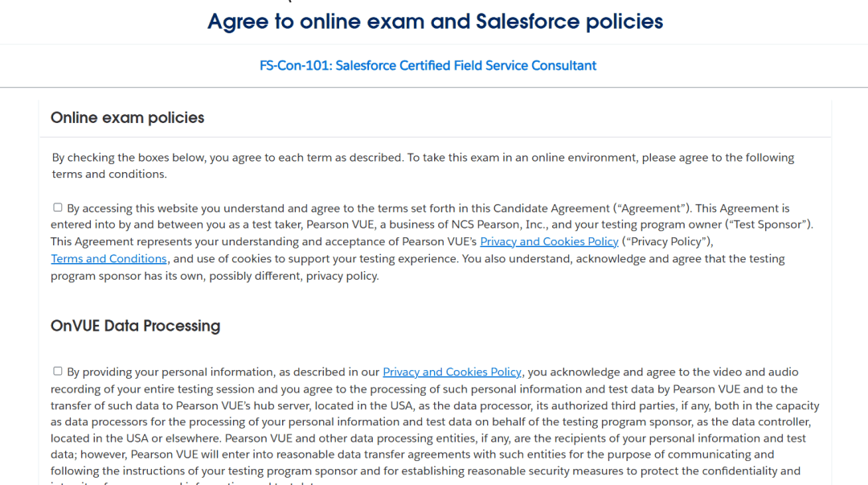This screenshot has width=868, height=485.
Task: Open the Terms and Conditions link
Action: click(x=108, y=259)
